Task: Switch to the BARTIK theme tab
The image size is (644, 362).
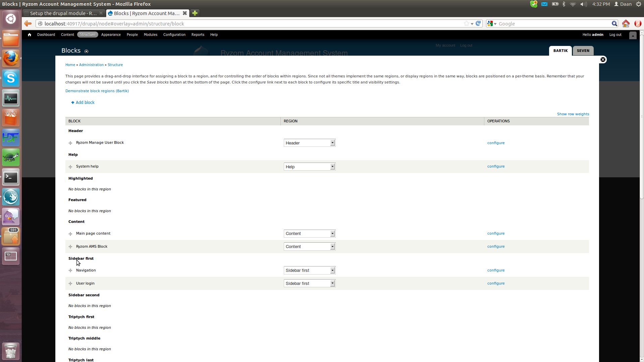Action: click(560, 51)
